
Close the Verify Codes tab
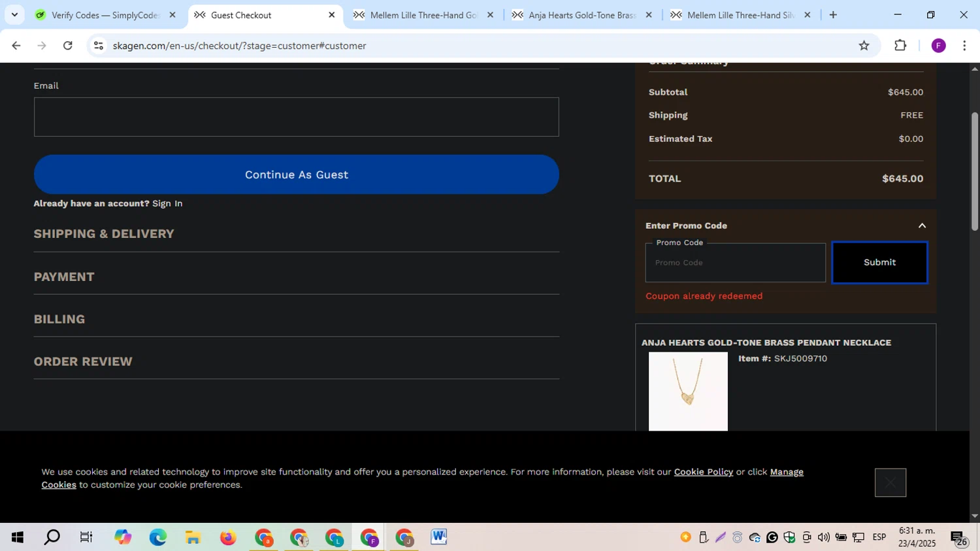[x=172, y=15]
